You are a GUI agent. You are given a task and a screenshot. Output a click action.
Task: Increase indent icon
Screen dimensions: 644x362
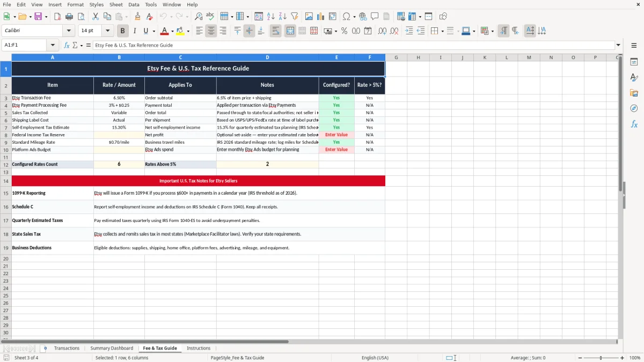[409, 31]
